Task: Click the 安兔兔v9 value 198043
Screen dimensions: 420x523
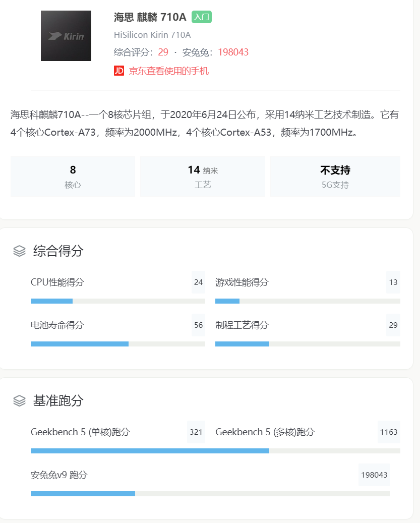Action: 374,475
